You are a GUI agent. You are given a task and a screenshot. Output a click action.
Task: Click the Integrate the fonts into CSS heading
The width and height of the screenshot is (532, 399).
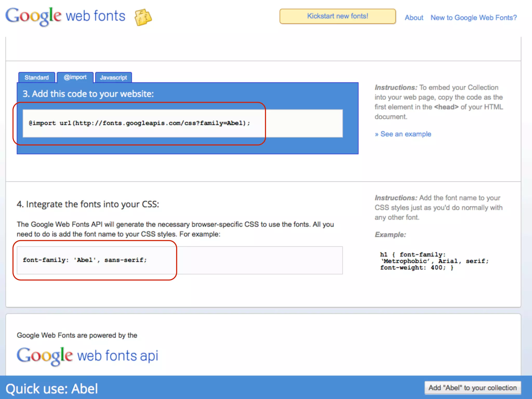click(x=88, y=204)
